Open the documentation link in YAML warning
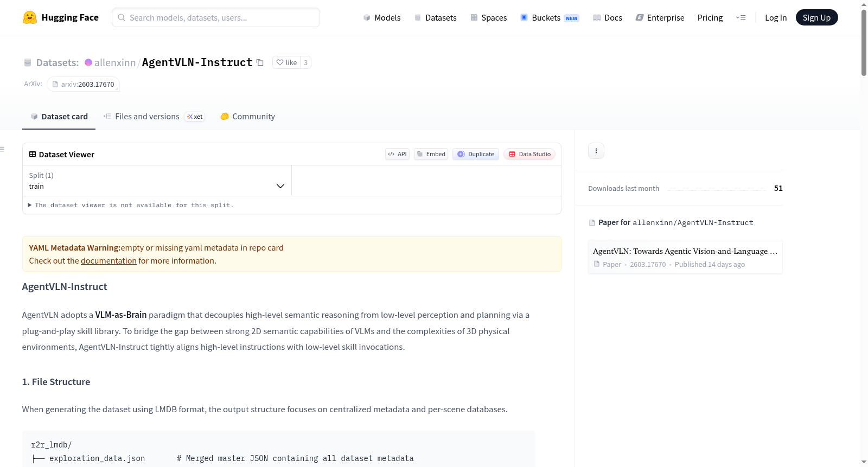This screenshot has height=467, width=868. point(108,261)
